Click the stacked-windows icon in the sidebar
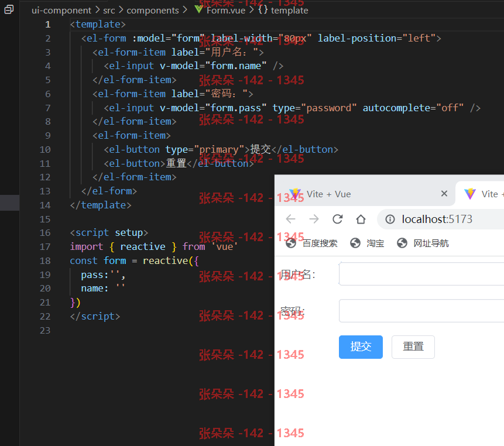Viewport: 504px width, 446px height. point(9,9)
